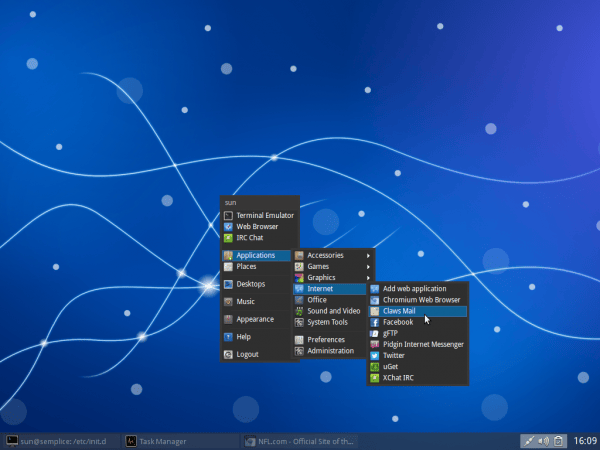This screenshot has width=600, height=450.
Task: Open Terminal Emulator from the menu
Action: click(264, 215)
